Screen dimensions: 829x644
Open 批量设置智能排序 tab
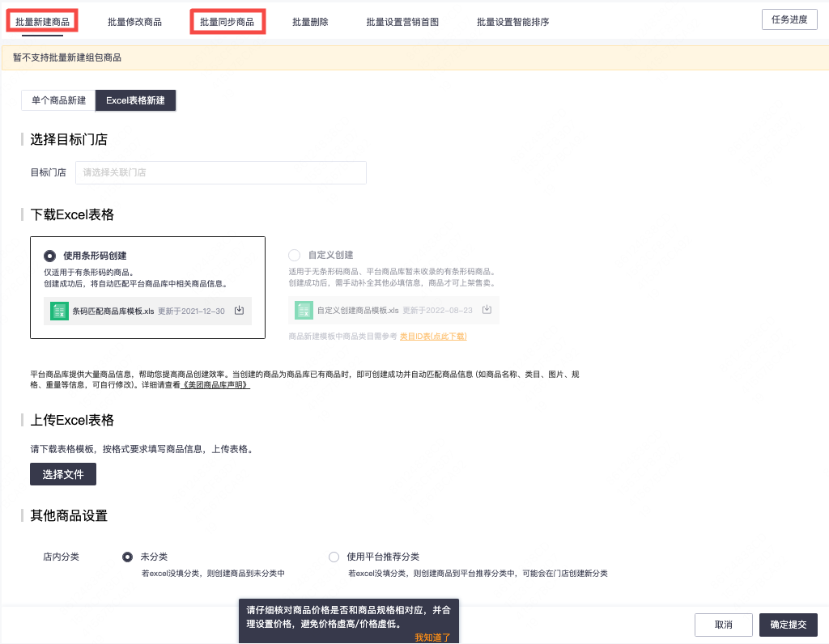pos(513,22)
